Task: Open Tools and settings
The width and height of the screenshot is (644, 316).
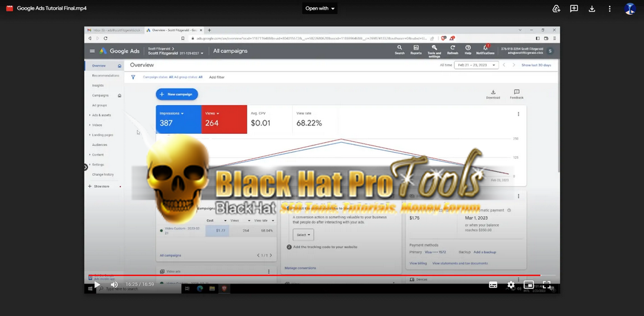Action: [x=434, y=51]
